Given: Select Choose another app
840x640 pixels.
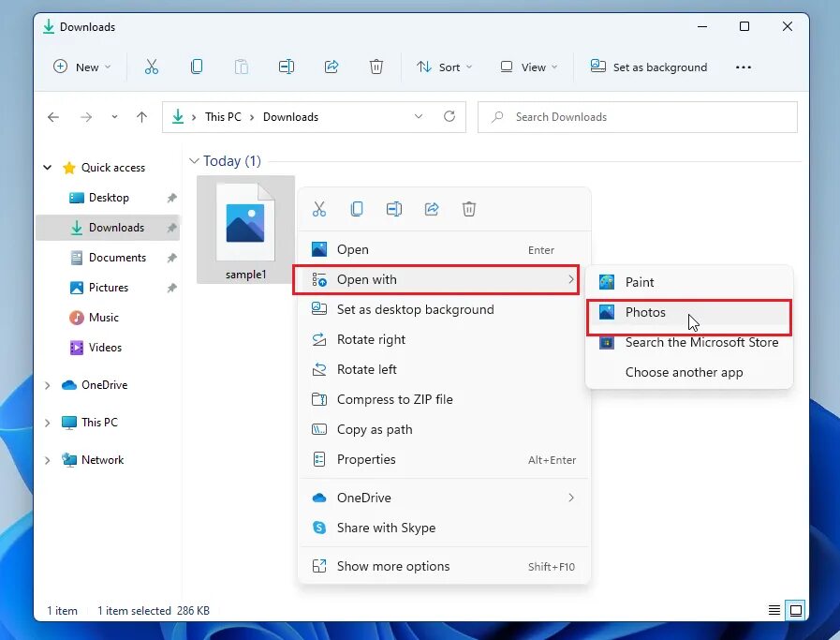Looking at the screenshot, I should [689, 373].
